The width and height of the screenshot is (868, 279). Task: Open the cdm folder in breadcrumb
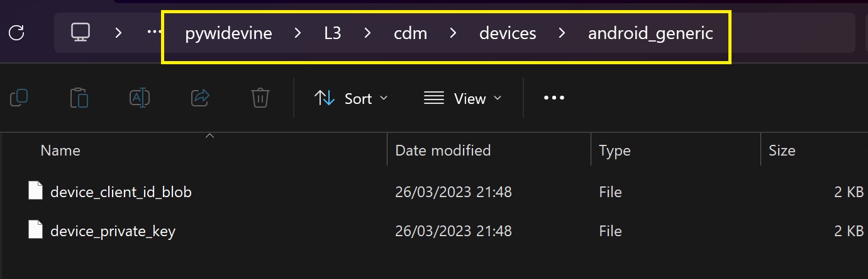pyautogui.click(x=410, y=33)
